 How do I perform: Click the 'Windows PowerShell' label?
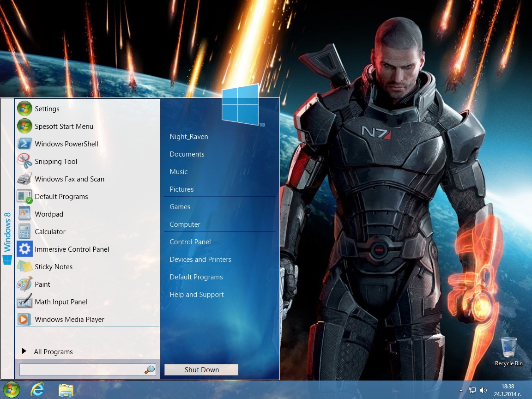[66, 144]
